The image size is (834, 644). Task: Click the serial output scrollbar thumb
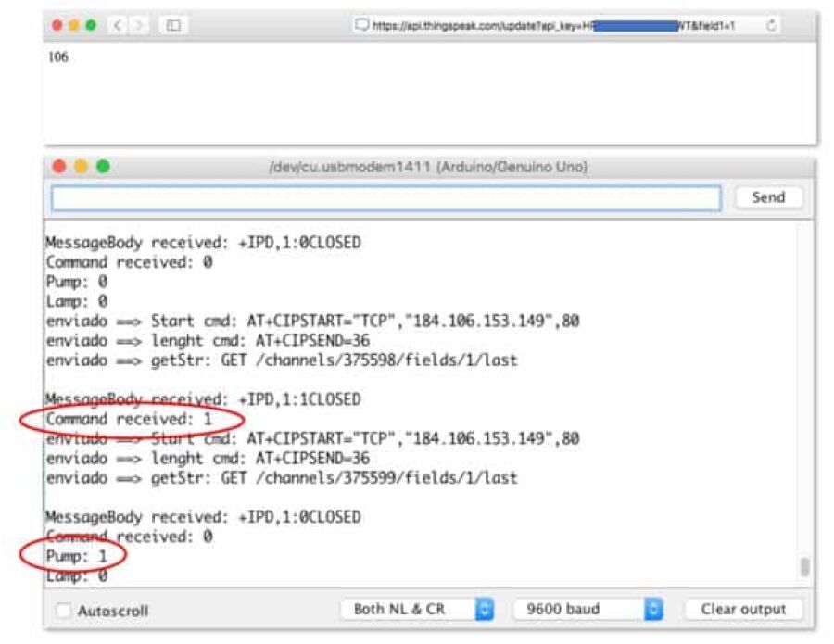point(804,567)
